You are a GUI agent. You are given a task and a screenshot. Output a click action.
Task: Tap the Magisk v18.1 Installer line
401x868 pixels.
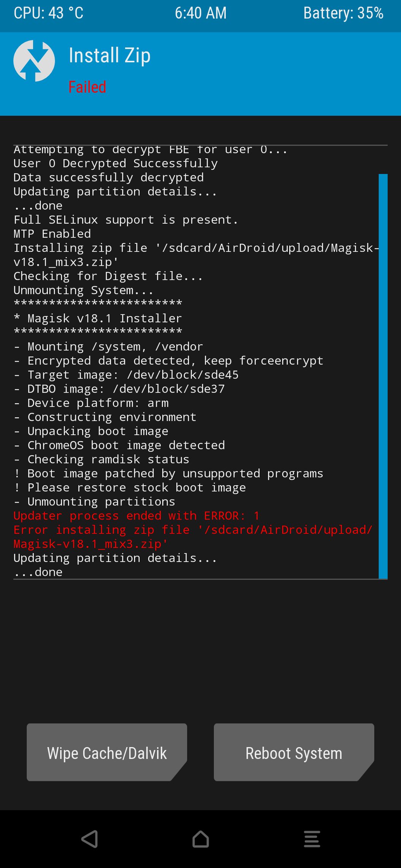click(98, 318)
